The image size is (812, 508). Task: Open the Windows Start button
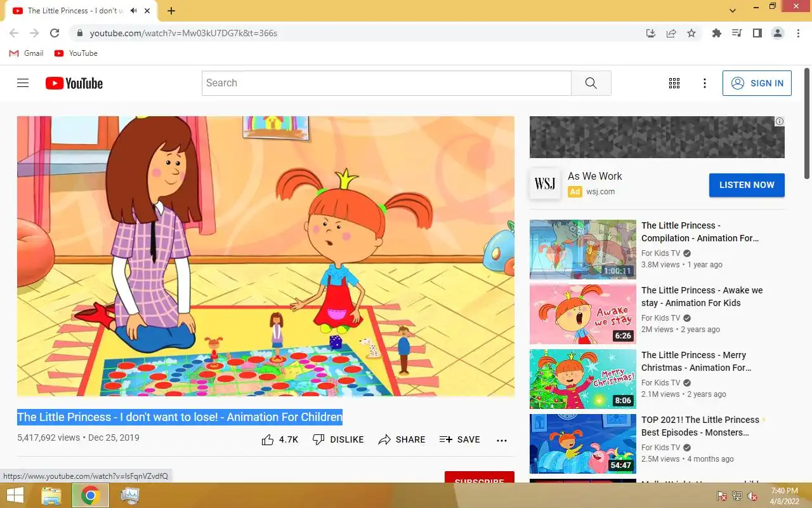15,495
